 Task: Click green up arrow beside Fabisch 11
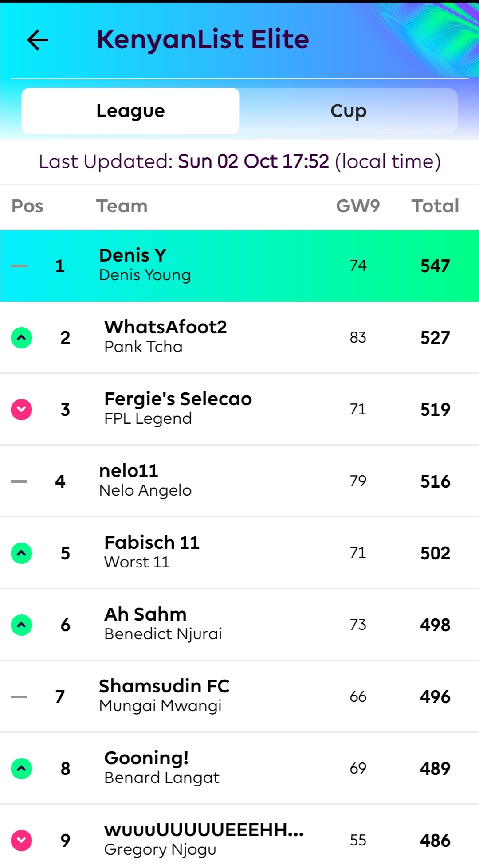point(21,553)
